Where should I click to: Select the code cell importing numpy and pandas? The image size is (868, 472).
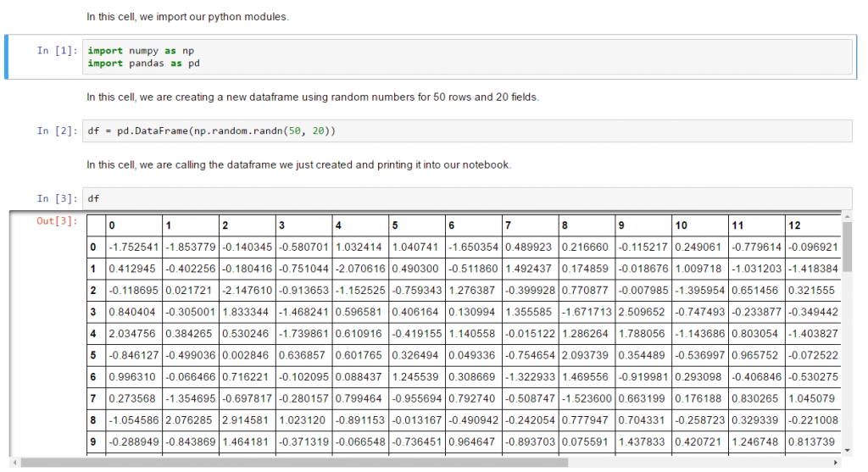click(468, 57)
